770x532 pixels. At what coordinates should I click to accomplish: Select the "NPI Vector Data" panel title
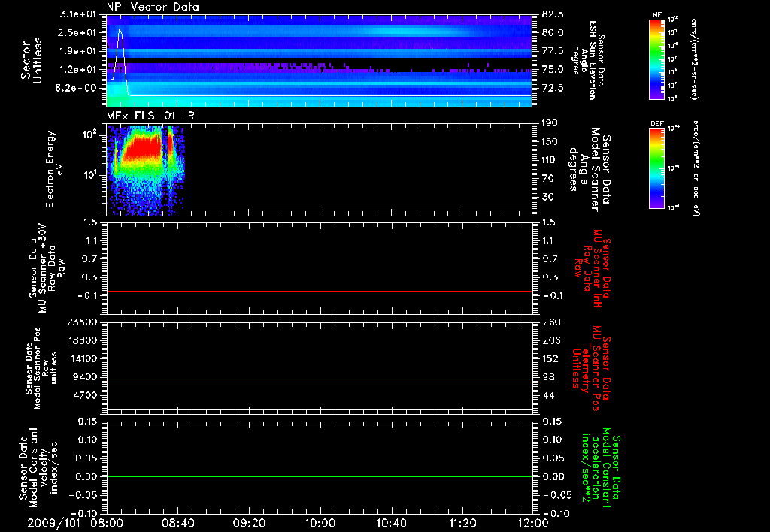[x=153, y=7]
